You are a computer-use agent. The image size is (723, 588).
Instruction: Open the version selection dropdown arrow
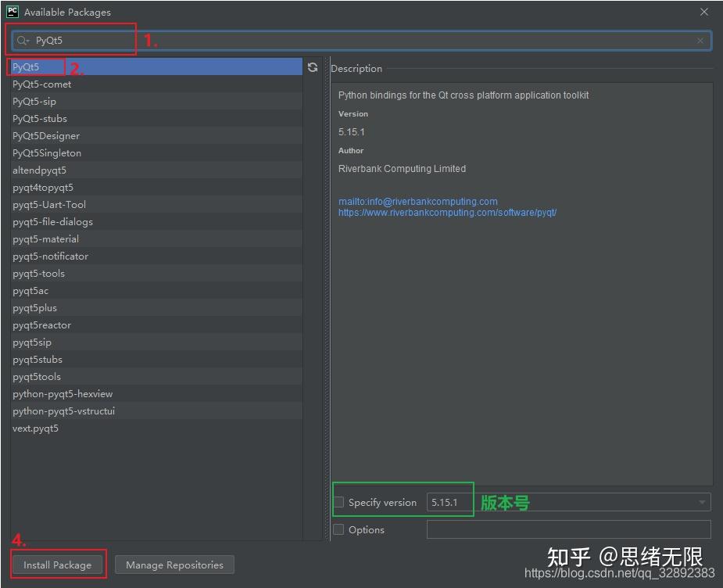(x=702, y=502)
